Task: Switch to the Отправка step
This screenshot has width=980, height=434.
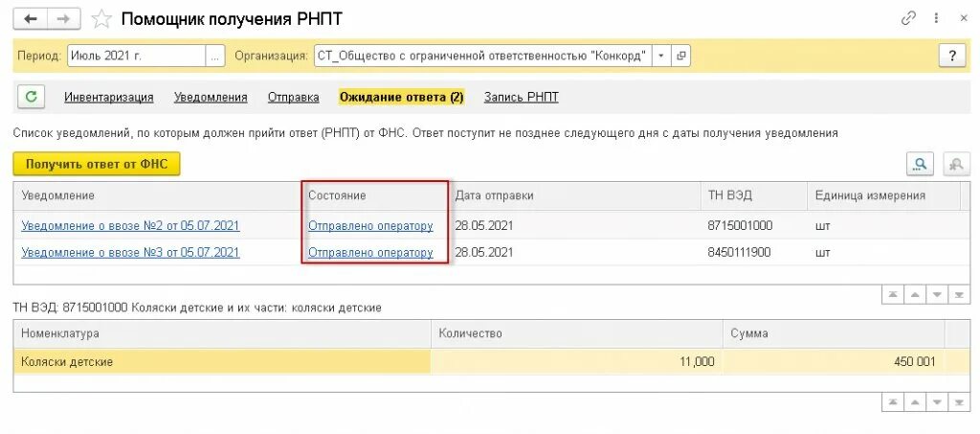Action: pyautogui.click(x=293, y=98)
